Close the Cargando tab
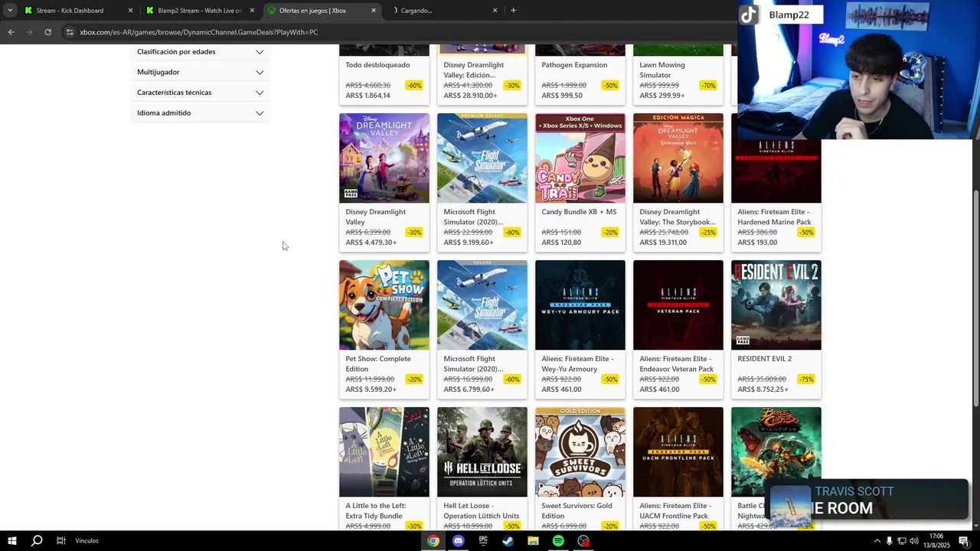Image resolution: width=980 pixels, height=551 pixels. point(495,11)
